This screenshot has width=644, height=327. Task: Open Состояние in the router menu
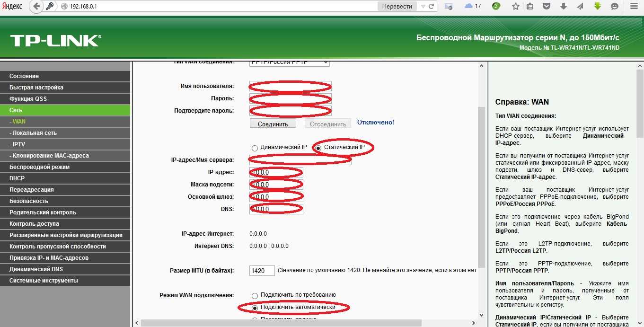click(x=65, y=76)
